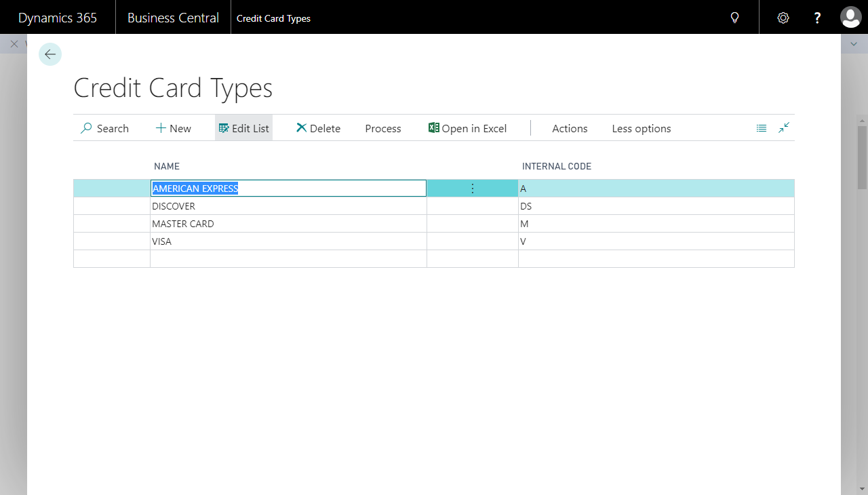868x495 pixels.
Task: Open the settings gear menu
Action: [783, 18]
